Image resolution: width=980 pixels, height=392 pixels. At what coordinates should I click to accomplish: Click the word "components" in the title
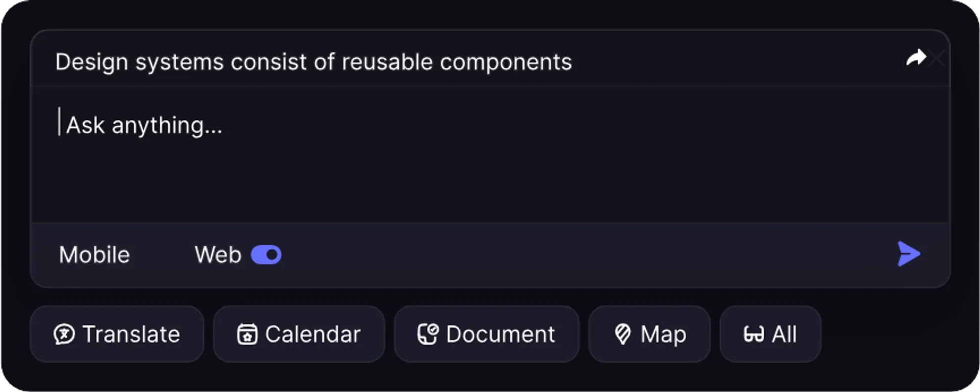[x=506, y=62]
